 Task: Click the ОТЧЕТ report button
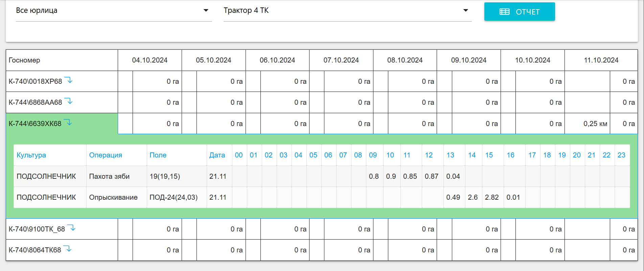click(x=519, y=12)
